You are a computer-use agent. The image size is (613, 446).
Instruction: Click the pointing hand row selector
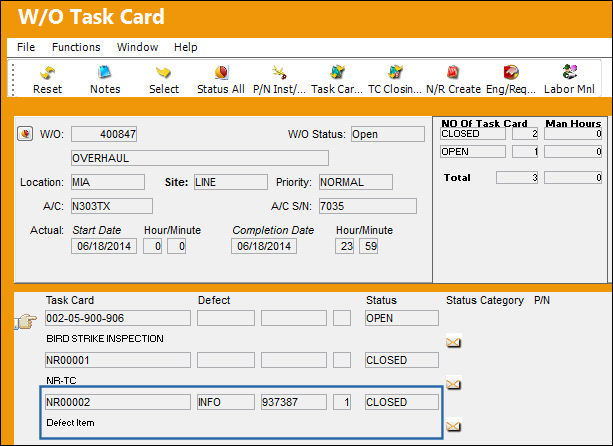26,321
